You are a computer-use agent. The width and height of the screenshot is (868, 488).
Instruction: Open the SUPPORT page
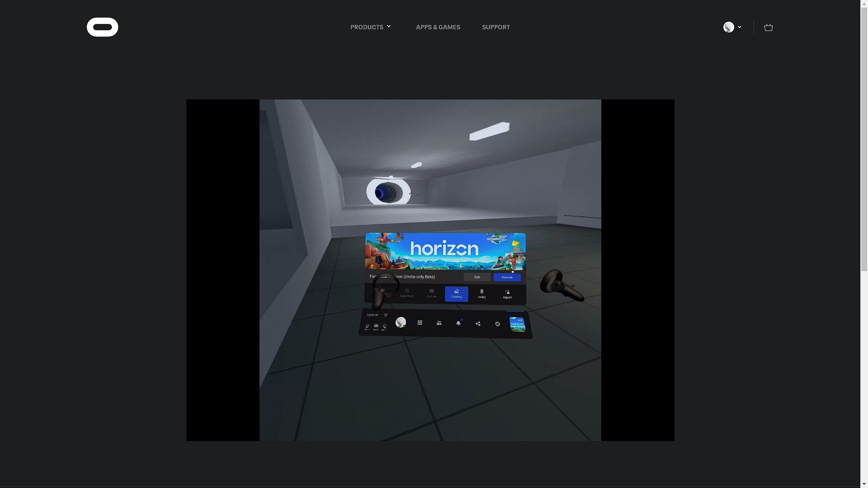coord(496,27)
